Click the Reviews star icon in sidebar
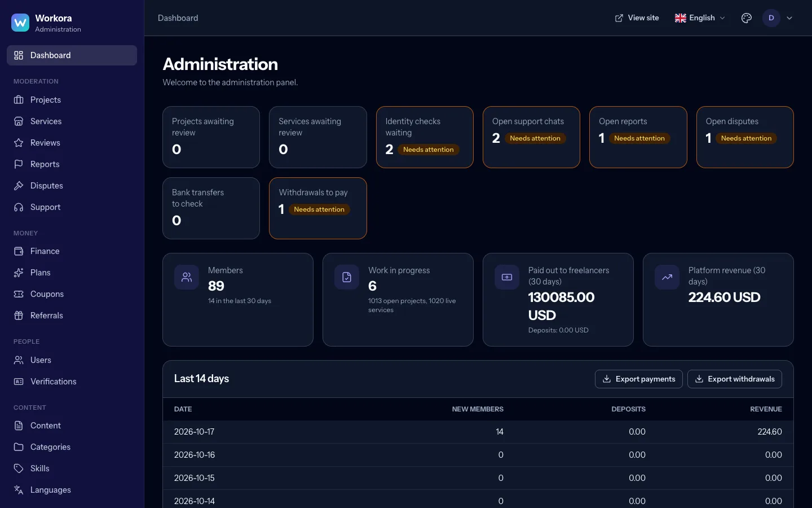This screenshot has height=508, width=812. (19, 143)
